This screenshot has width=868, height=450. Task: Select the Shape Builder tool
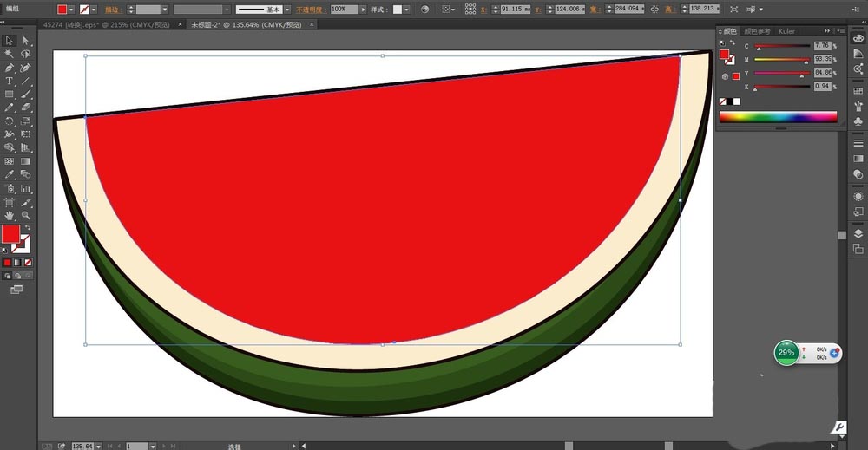click(9, 147)
